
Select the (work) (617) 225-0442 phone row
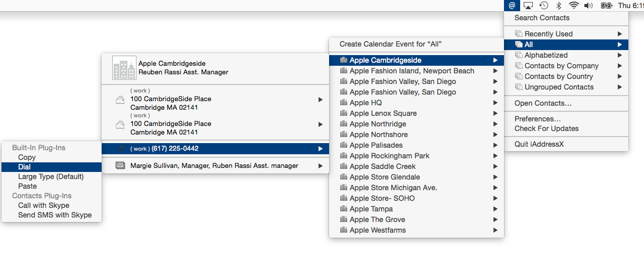click(215, 149)
